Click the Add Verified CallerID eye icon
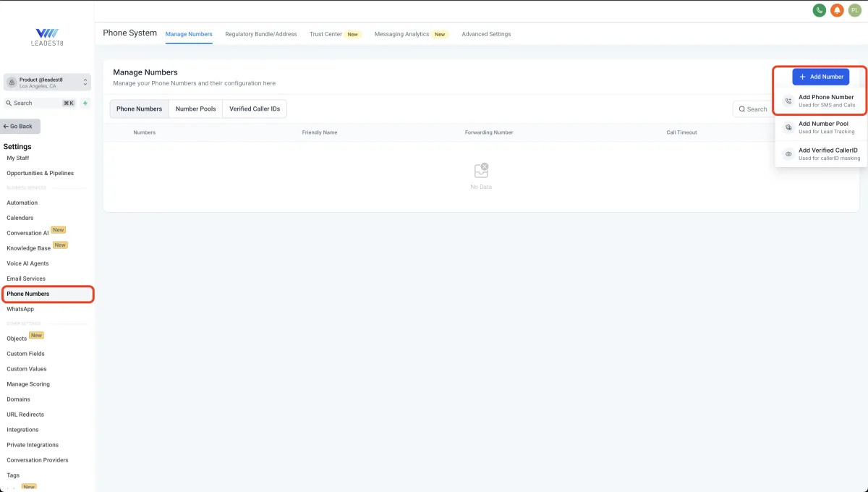868x492 pixels. [788, 154]
